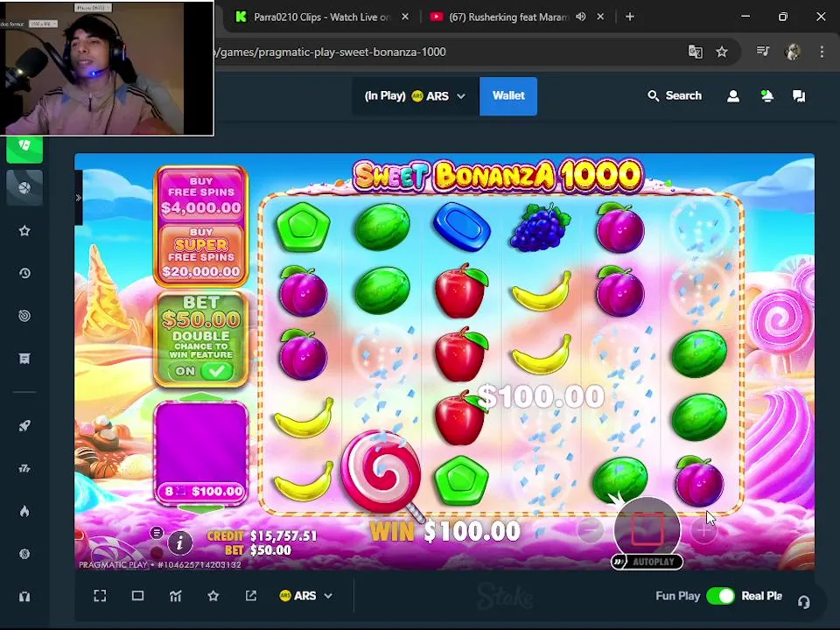Open the rocket icon in sidebar
The width and height of the screenshot is (840, 630).
click(24, 426)
